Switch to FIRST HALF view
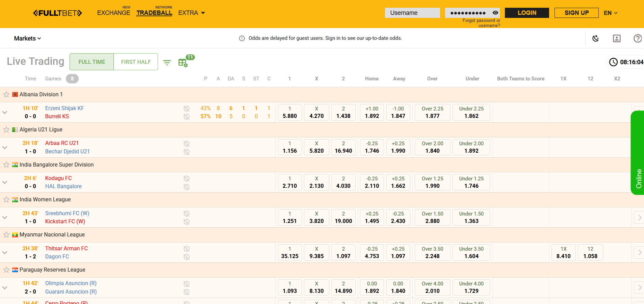The image size is (644, 304). (136, 62)
